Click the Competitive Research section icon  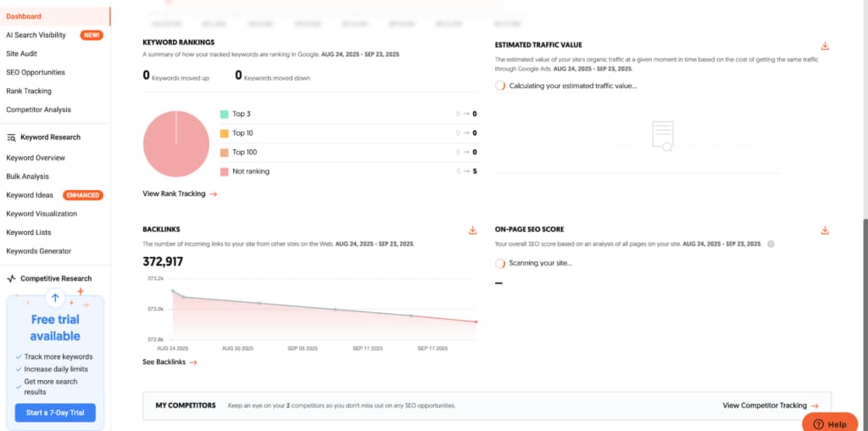pos(11,278)
